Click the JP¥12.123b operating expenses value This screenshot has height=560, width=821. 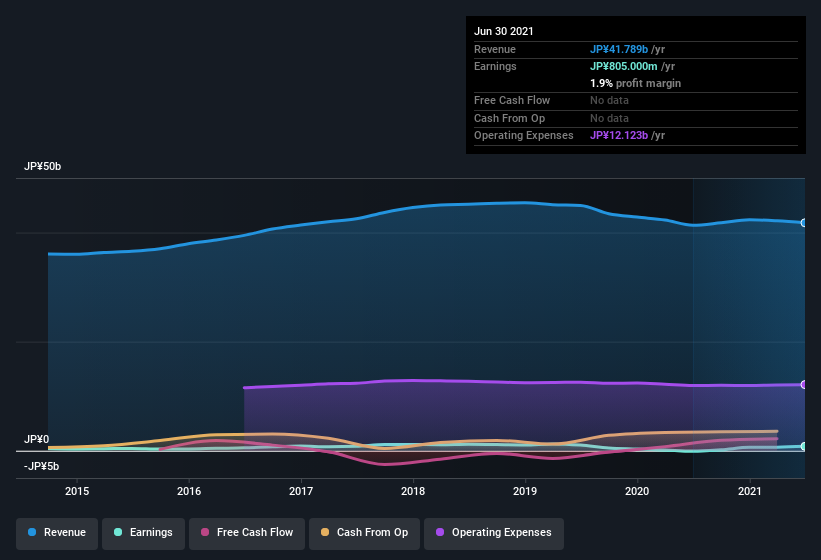click(619, 135)
